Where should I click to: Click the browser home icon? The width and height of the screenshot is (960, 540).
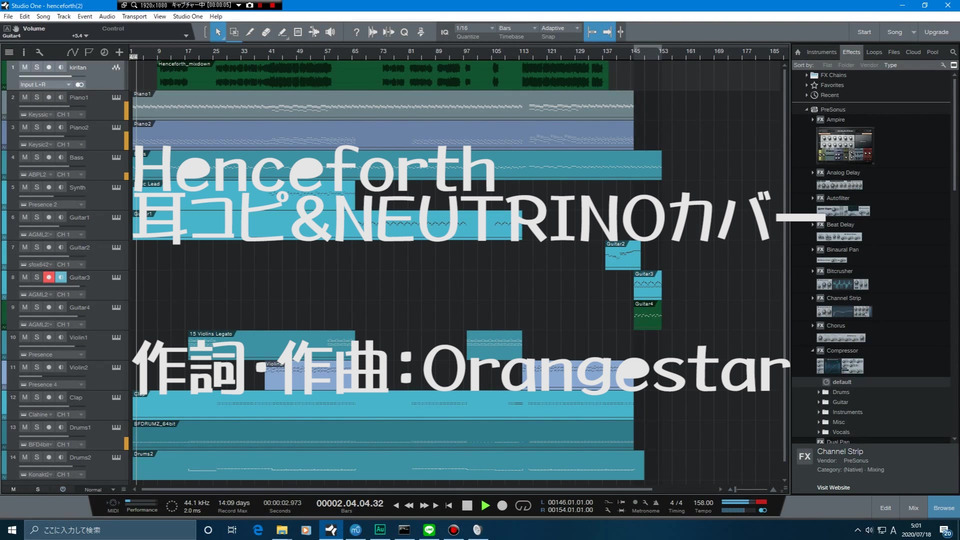tap(798, 52)
